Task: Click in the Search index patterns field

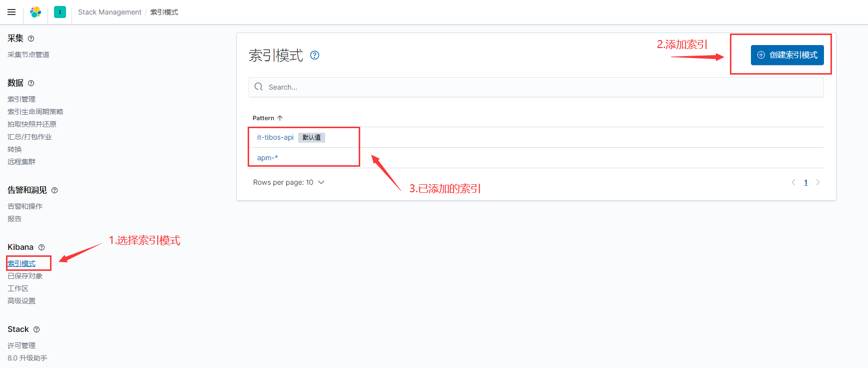Action: [x=536, y=87]
